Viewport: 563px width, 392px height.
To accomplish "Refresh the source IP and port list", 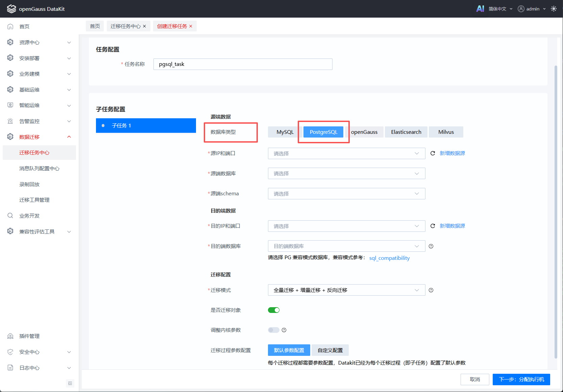I will 433,153.
